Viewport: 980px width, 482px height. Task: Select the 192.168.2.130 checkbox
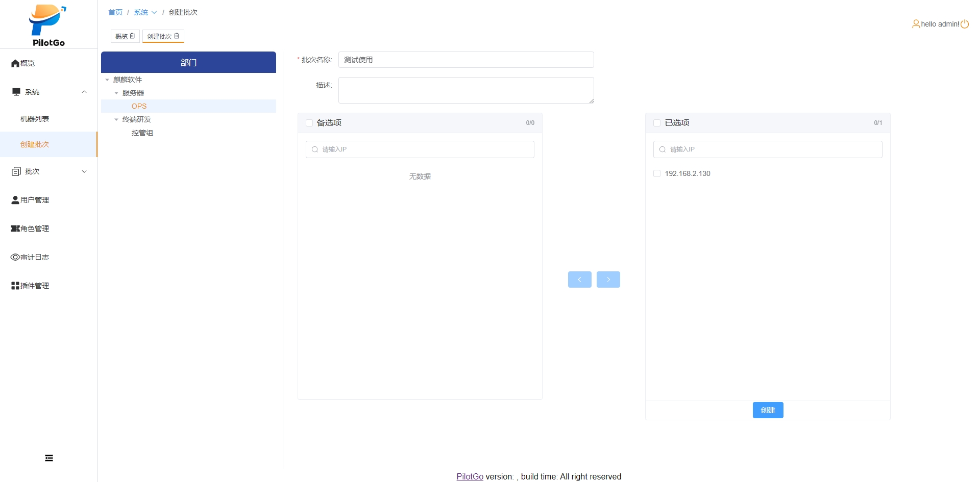(657, 173)
